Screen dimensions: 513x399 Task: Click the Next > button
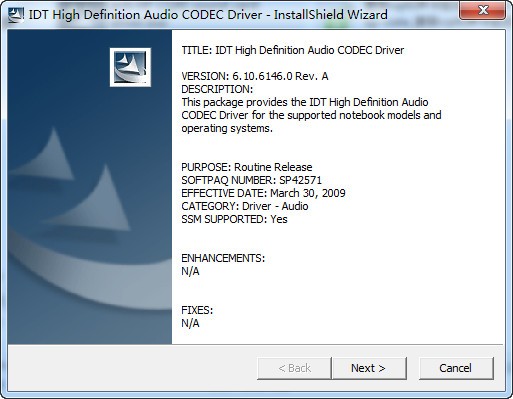(x=369, y=368)
